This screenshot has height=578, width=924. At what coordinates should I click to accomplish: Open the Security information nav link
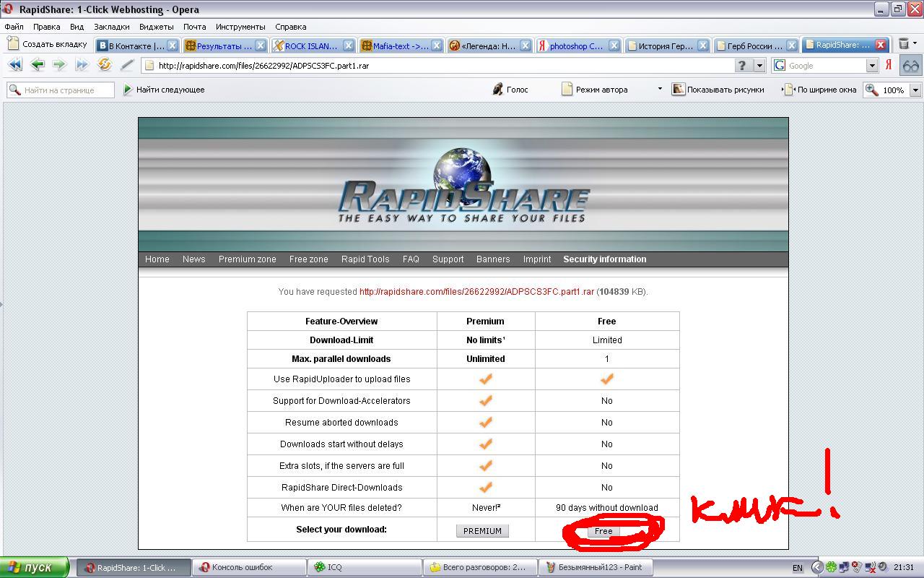(x=605, y=259)
